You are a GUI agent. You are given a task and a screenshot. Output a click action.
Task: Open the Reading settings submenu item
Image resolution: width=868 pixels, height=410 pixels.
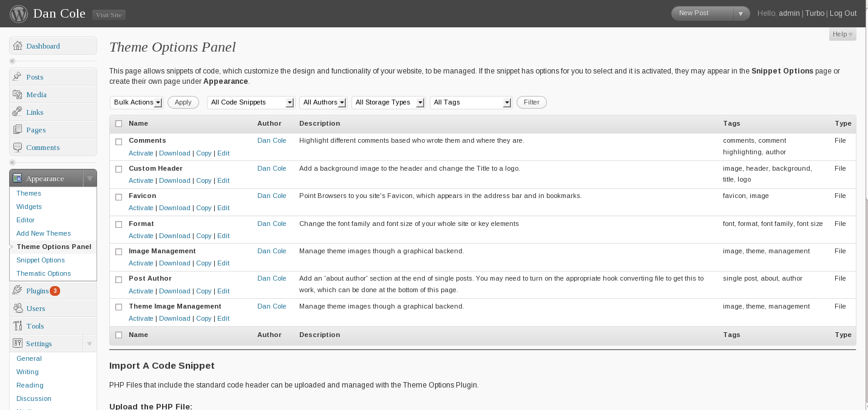click(x=30, y=385)
